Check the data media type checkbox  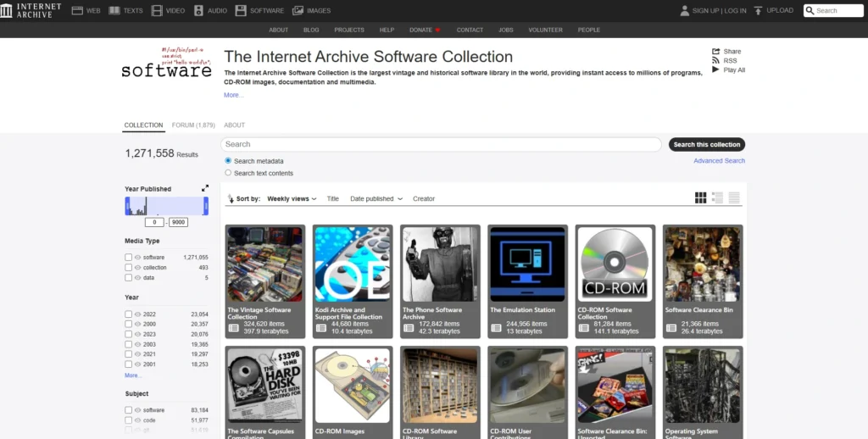(129, 277)
